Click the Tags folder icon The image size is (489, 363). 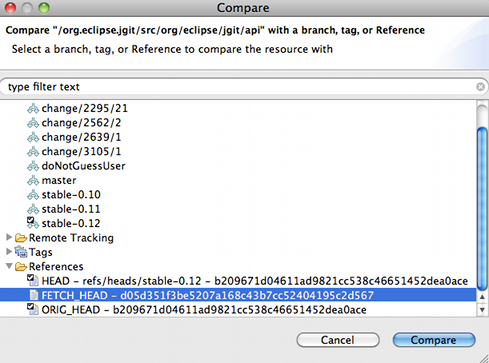pyautogui.click(x=21, y=252)
